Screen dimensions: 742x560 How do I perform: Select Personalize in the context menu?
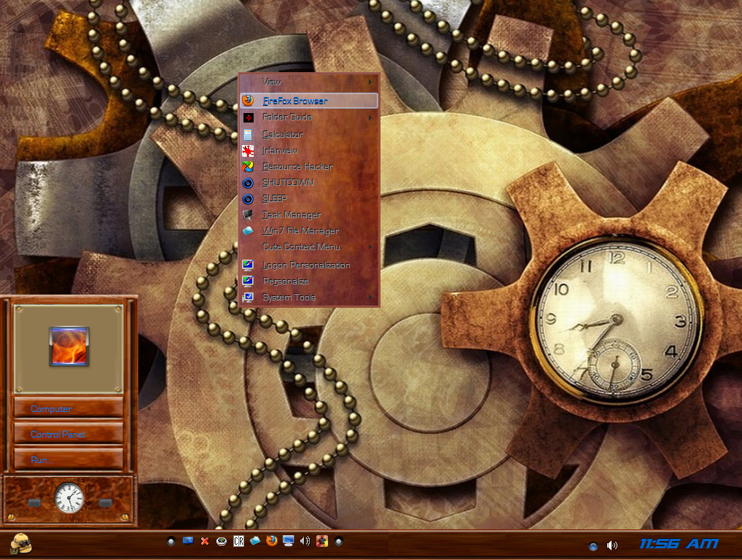click(x=284, y=281)
